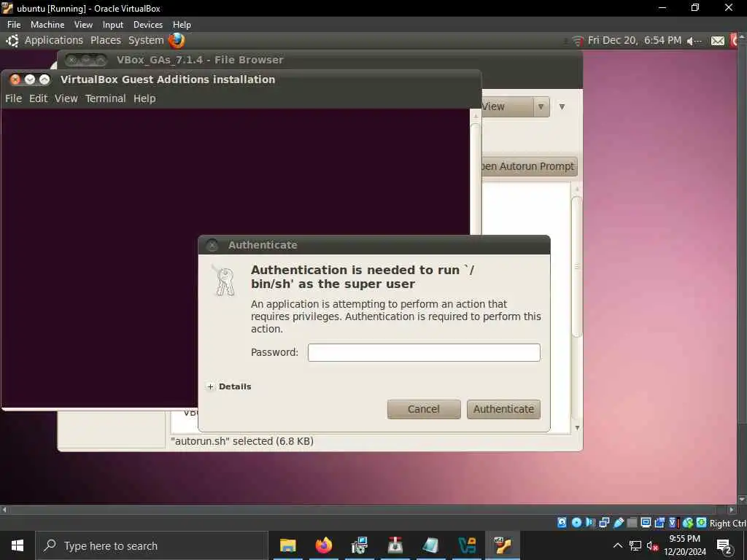Click the scroll-down arrow in File Browser
The image size is (747, 560).
pos(577,427)
